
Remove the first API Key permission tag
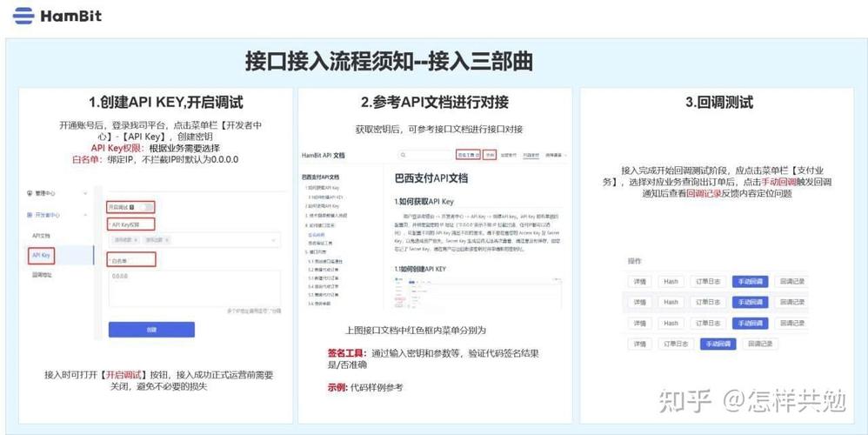[137, 240]
